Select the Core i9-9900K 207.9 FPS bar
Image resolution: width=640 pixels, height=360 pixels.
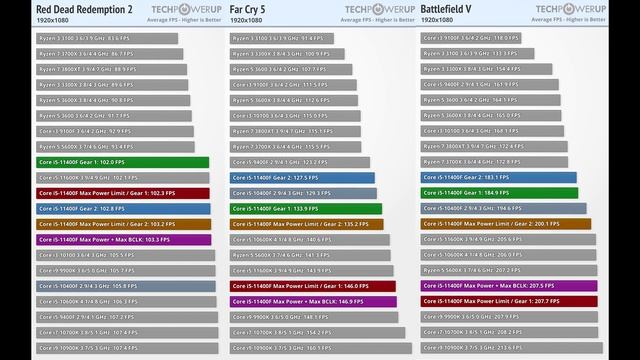pos(509,317)
